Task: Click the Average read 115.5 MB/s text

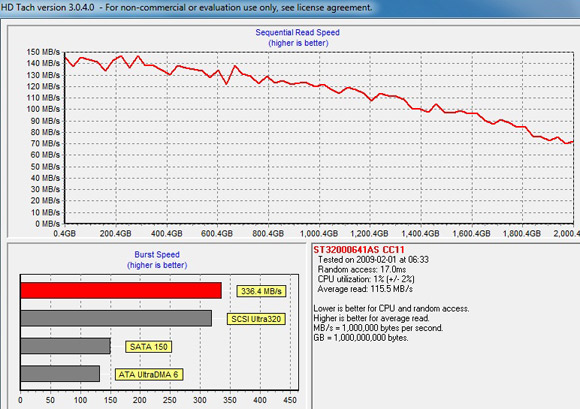Action: click(x=365, y=289)
